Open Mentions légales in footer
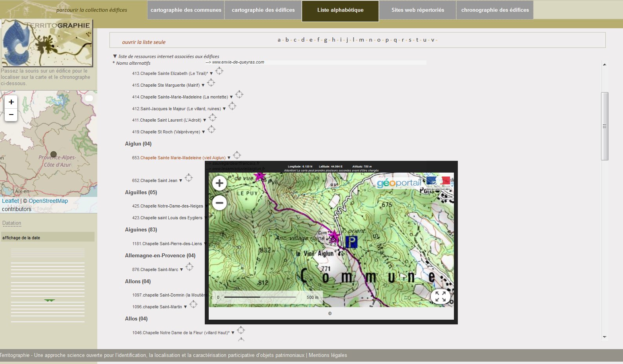 [x=328, y=355]
